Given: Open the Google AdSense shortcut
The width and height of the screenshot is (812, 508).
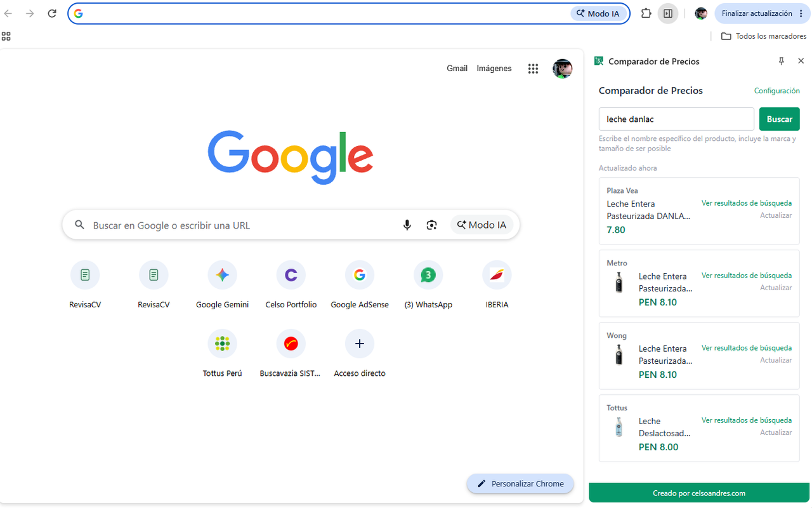Looking at the screenshot, I should click(360, 284).
